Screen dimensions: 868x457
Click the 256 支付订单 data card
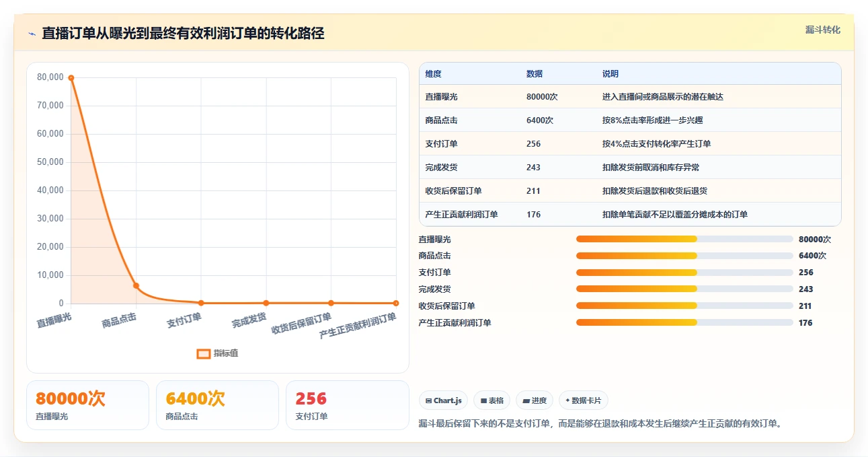click(x=347, y=405)
